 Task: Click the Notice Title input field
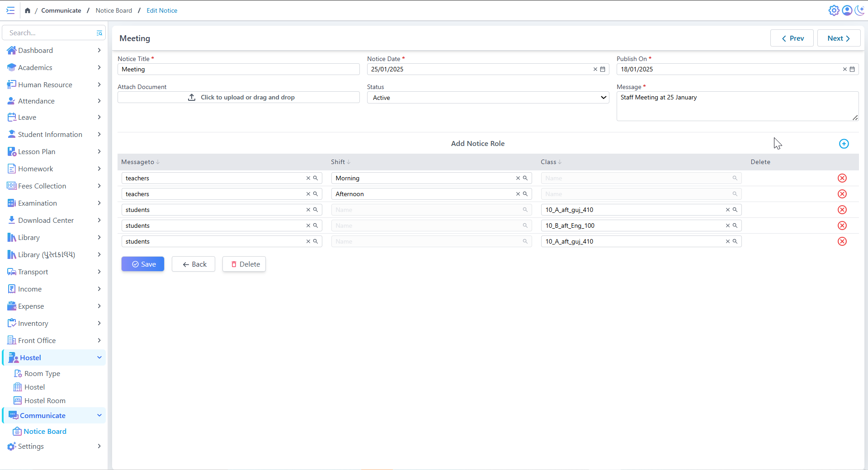click(x=238, y=69)
